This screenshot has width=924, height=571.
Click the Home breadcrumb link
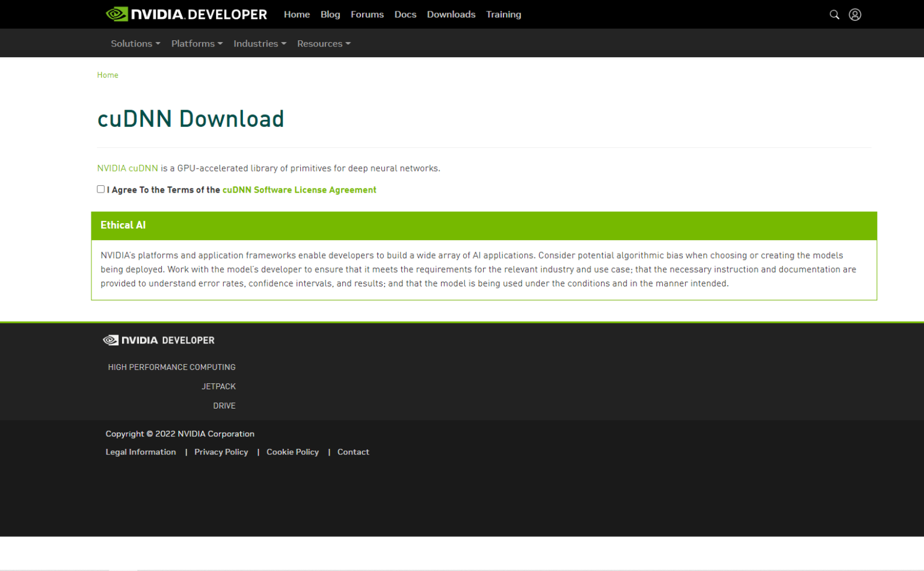pos(108,75)
